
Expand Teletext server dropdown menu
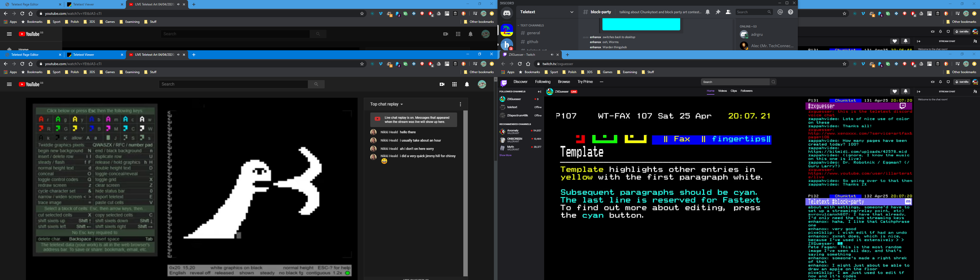(x=571, y=12)
